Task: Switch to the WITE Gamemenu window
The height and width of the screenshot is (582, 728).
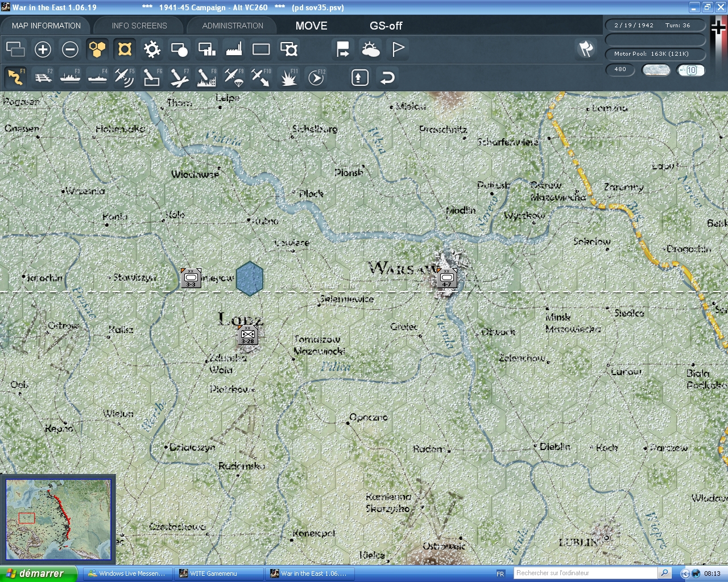Action: pyautogui.click(x=219, y=573)
